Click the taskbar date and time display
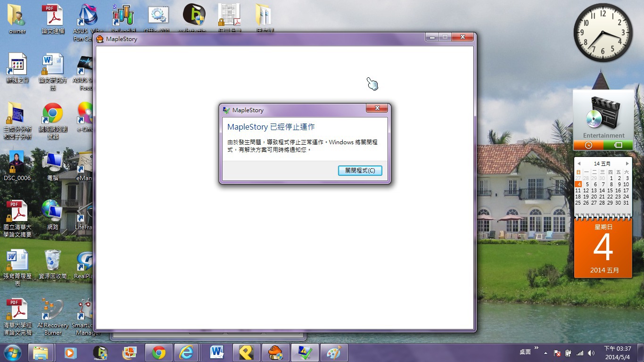 [x=617, y=353]
